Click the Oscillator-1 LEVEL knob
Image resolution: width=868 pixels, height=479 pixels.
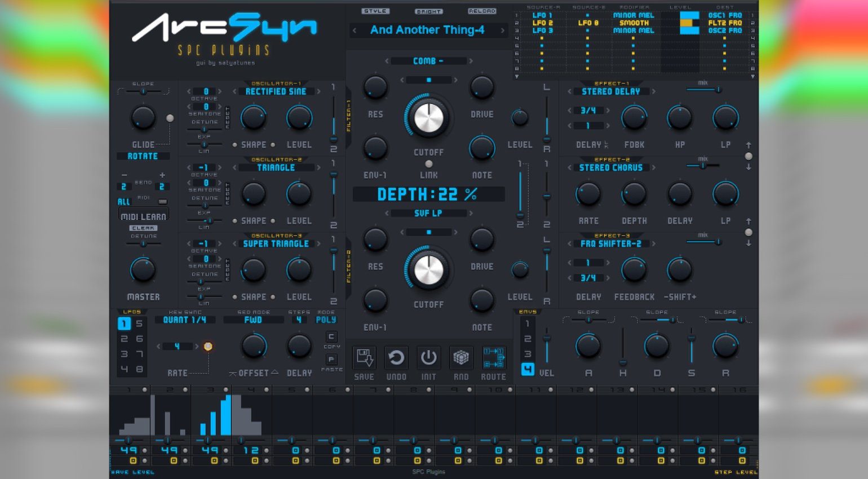click(x=299, y=118)
